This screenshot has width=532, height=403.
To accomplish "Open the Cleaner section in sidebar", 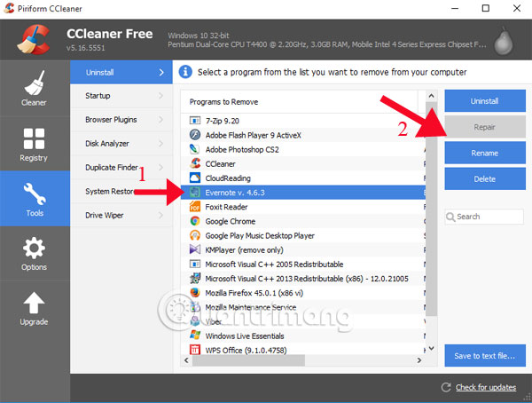I will 35,89.
